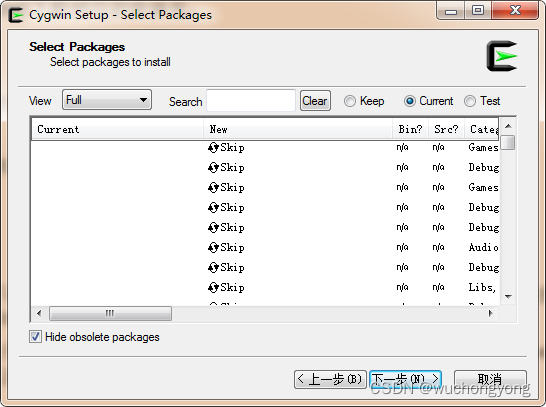Close the Cygwin Setup window
This screenshot has height=407, width=546.
[515, 10]
